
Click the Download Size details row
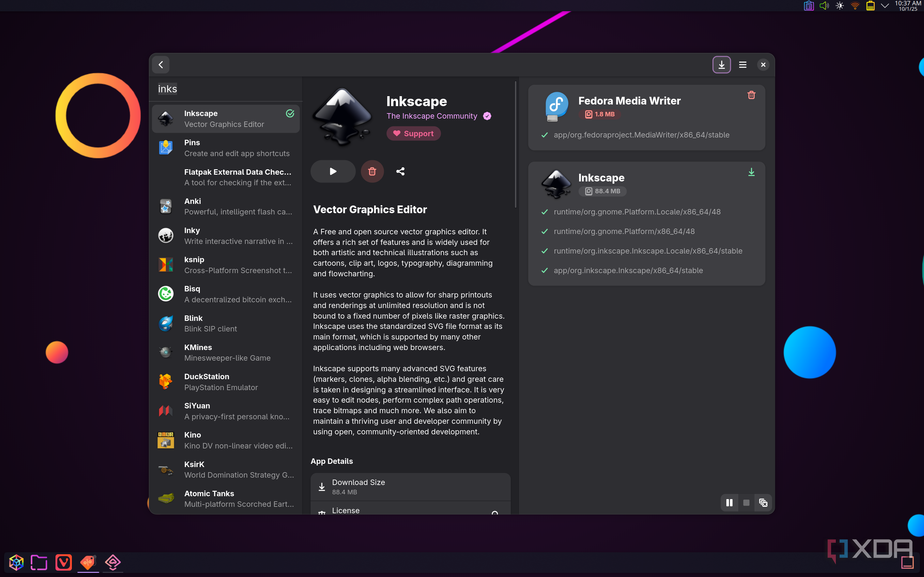(x=410, y=487)
